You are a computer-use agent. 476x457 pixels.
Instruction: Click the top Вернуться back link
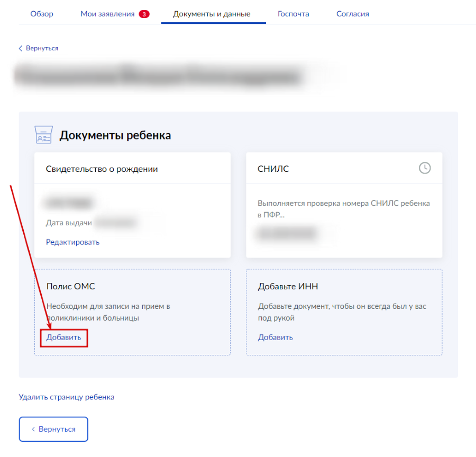pyautogui.click(x=39, y=48)
